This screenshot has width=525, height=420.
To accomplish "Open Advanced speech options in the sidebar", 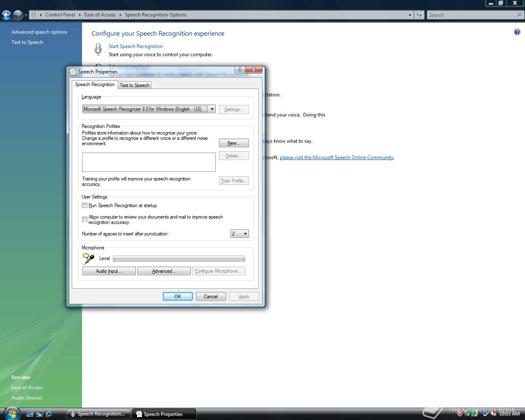I will [39, 32].
